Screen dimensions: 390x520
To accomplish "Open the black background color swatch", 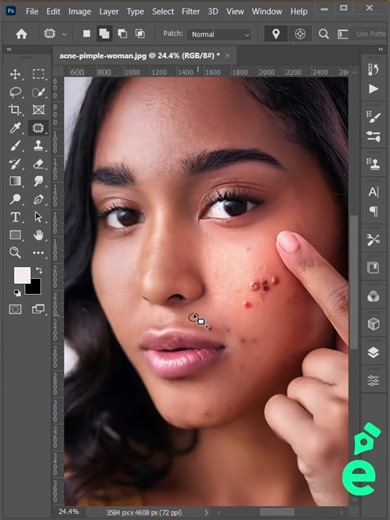I will 34,288.
